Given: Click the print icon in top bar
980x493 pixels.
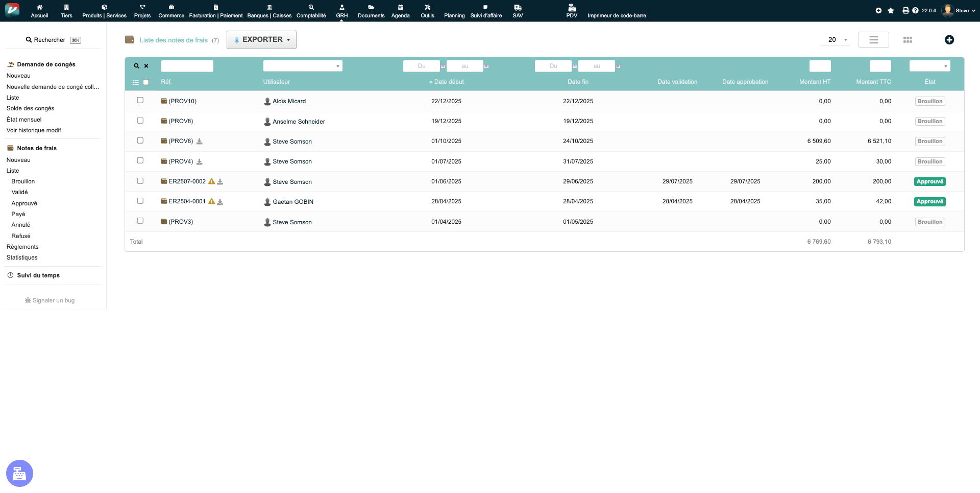Looking at the screenshot, I should (905, 11).
